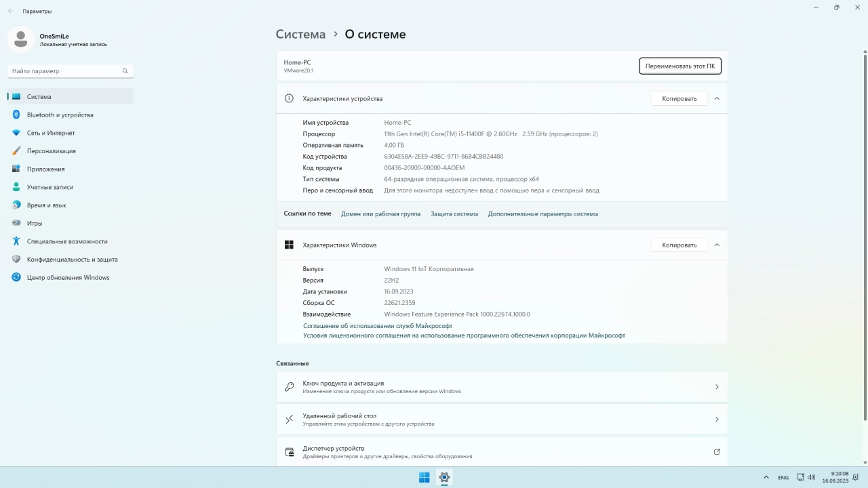
Task: Click the processor value 11th Gen Intel Core
Action: (491, 134)
